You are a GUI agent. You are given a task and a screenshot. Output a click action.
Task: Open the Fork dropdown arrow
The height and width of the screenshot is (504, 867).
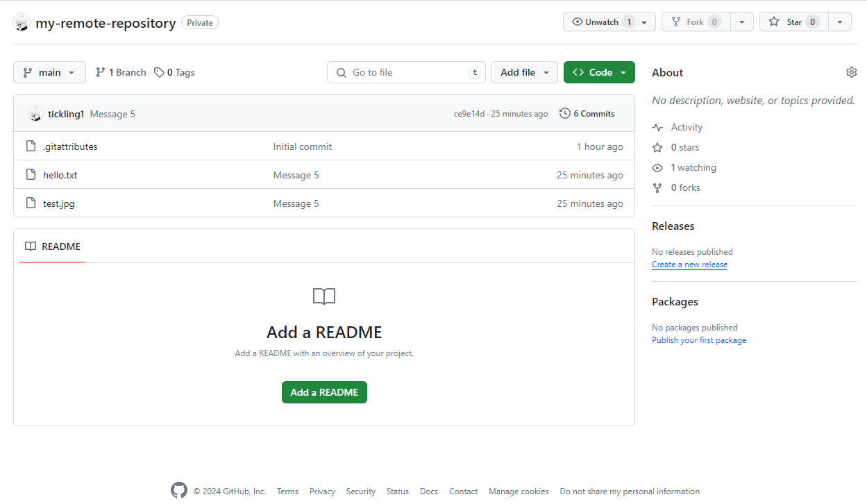742,22
